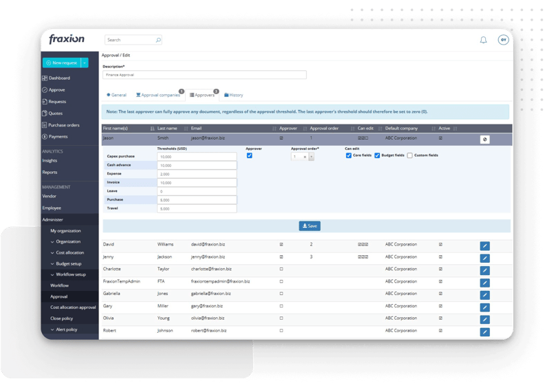
Task: Open Quotes in sidebar
Action: pyautogui.click(x=52, y=113)
